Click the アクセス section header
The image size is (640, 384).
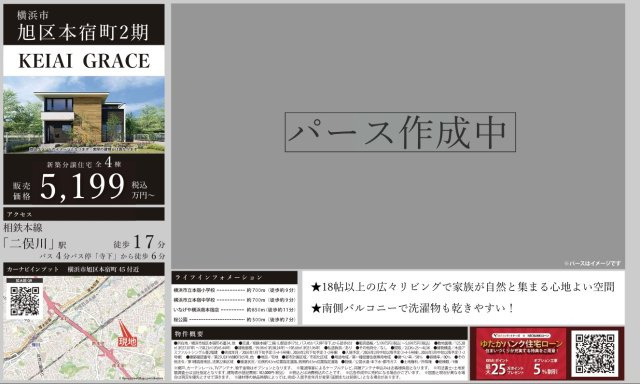[84, 214]
